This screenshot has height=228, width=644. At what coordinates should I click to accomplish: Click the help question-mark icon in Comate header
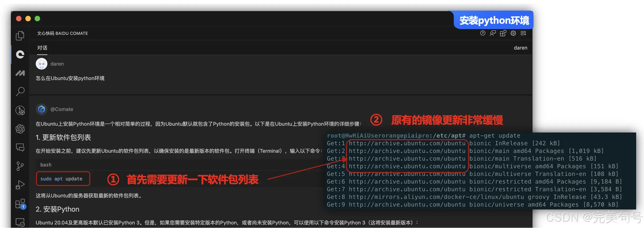coord(483,33)
